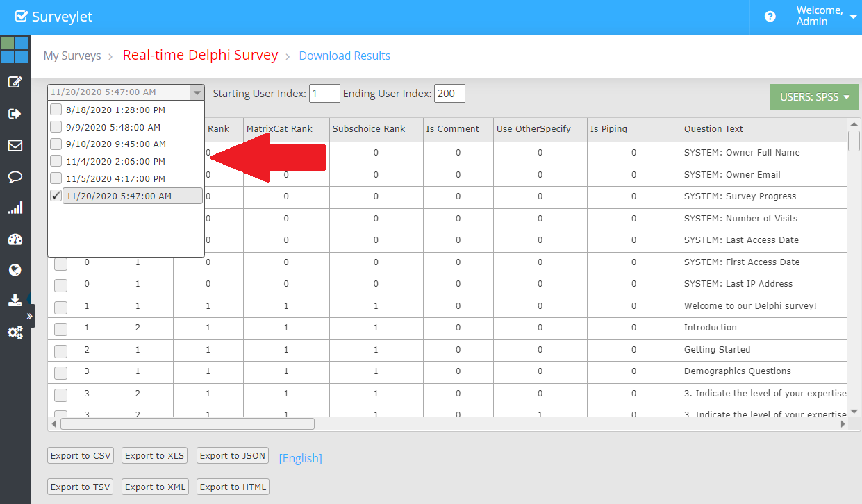Click the Export to CSV button

point(81,455)
